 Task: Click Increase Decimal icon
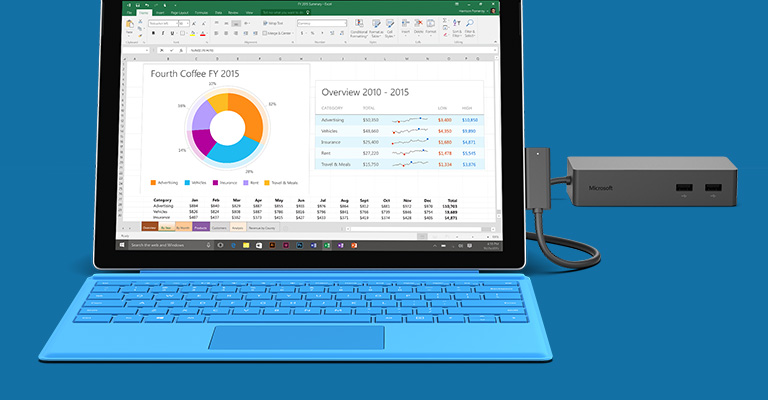[332, 33]
